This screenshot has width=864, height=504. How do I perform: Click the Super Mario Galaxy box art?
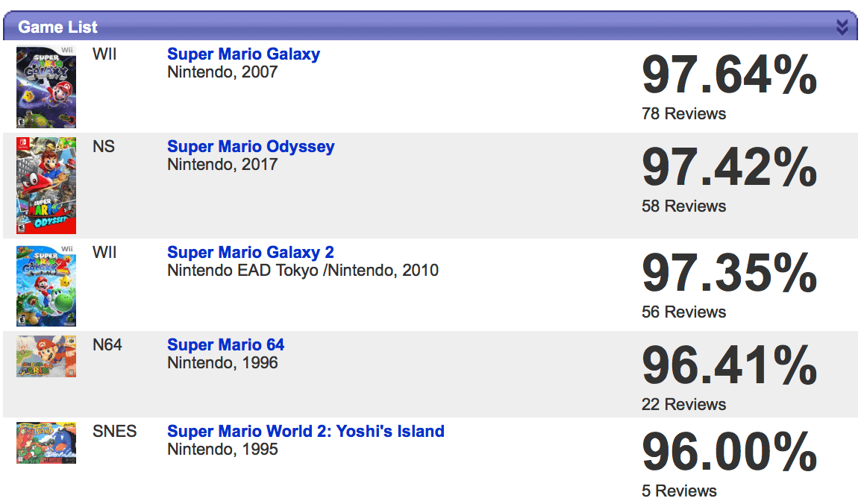point(46,87)
